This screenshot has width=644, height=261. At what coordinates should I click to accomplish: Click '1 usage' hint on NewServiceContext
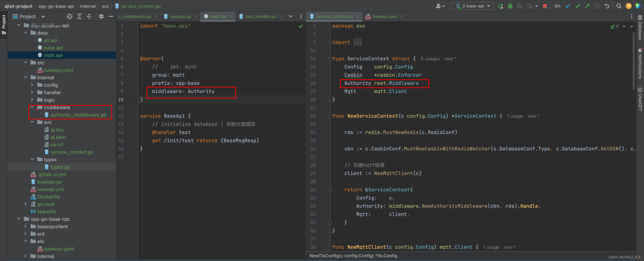coord(515,116)
